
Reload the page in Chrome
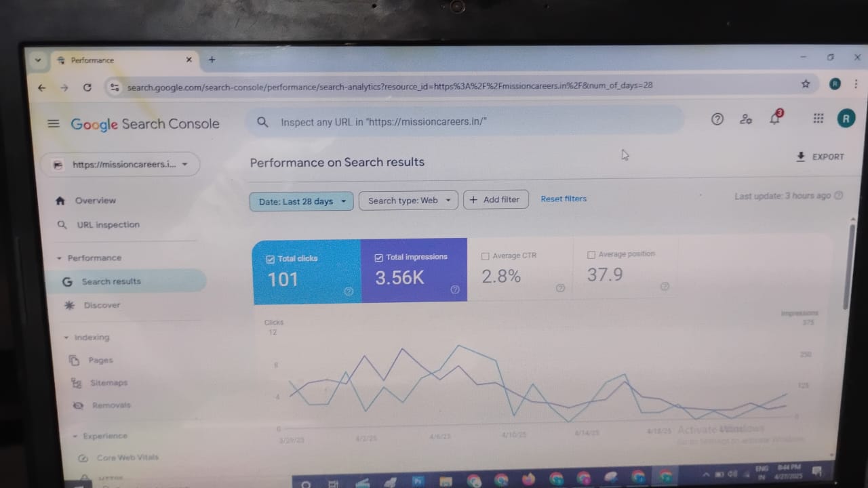click(87, 87)
